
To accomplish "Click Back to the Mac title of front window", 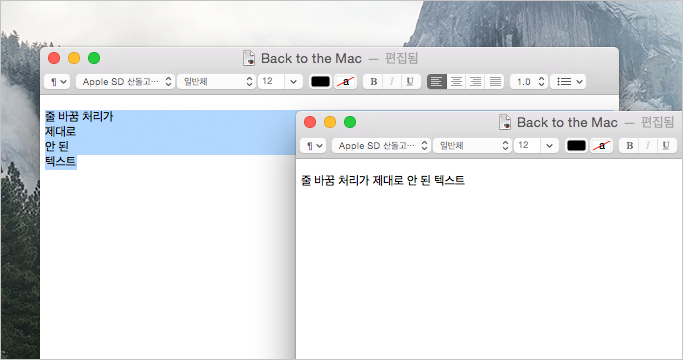I will tap(567, 122).
